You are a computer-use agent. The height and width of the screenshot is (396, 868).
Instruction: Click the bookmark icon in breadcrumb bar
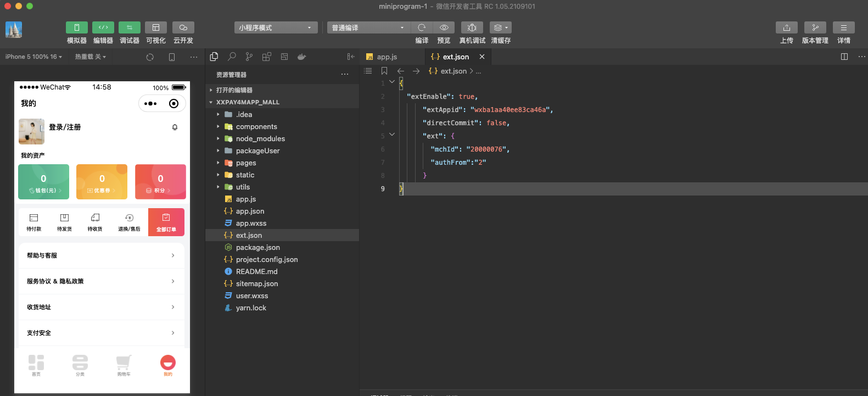[x=384, y=71]
